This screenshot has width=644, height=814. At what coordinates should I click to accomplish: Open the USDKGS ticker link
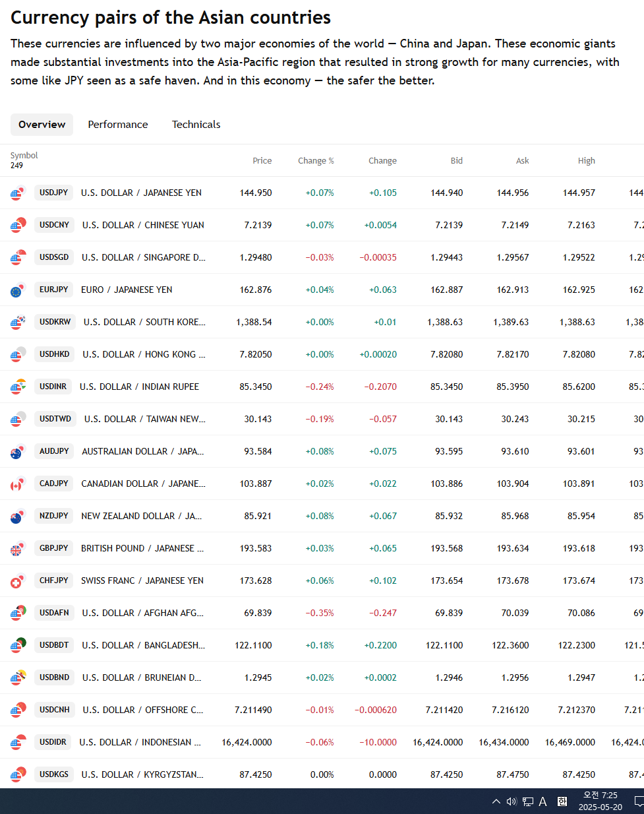(53, 774)
